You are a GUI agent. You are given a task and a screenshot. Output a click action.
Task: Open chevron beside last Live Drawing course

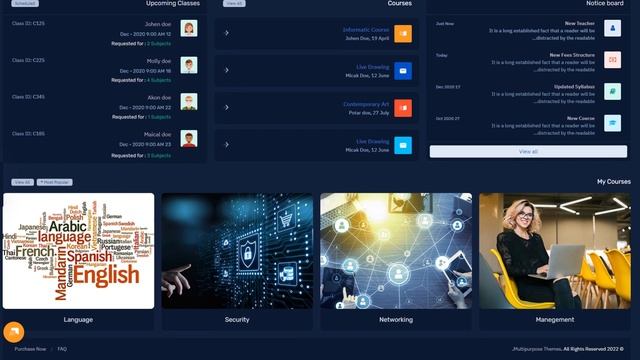click(x=227, y=144)
